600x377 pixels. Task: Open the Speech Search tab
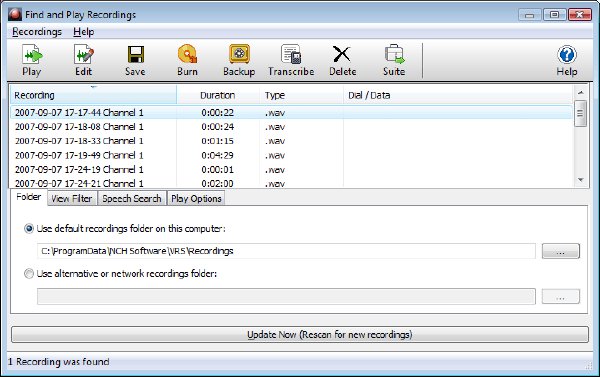point(132,199)
